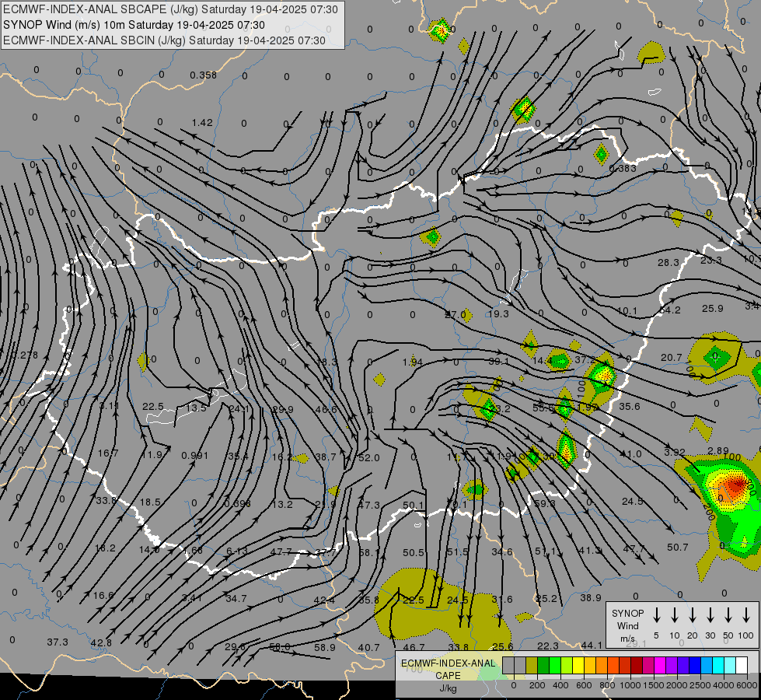Click the 0.278 value at left edge
This screenshot has height=700, width=761.
tap(24, 355)
